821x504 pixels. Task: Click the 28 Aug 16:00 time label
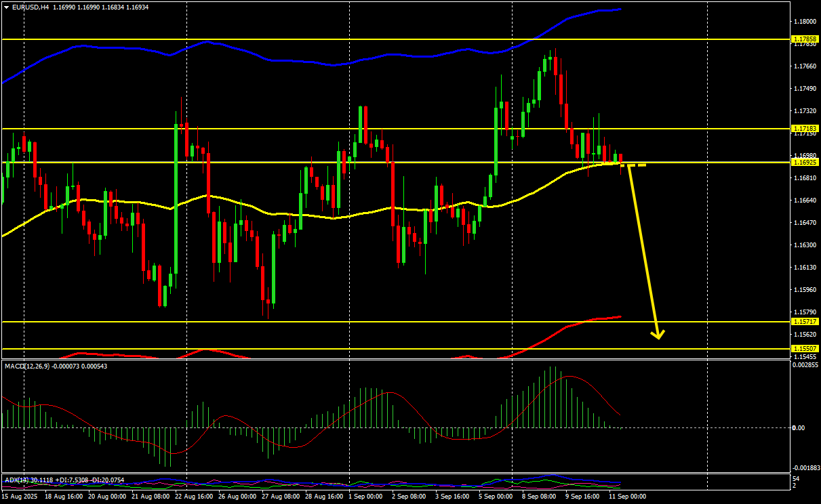[324, 497]
